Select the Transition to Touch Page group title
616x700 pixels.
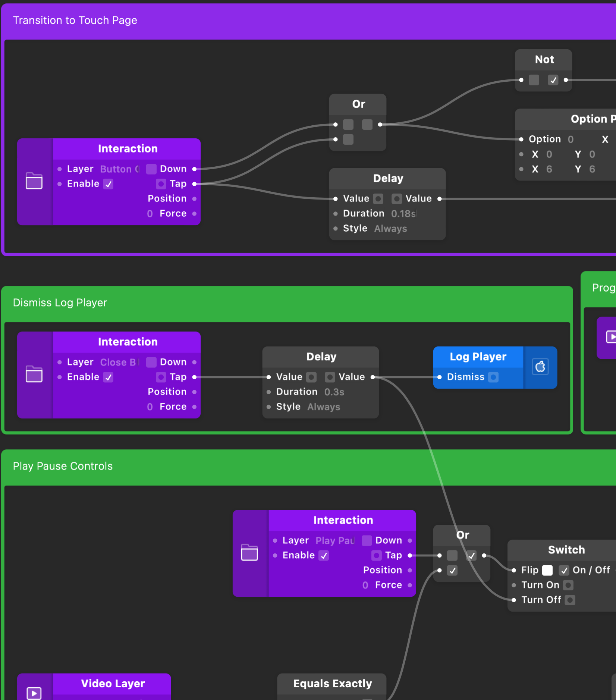[x=75, y=20]
